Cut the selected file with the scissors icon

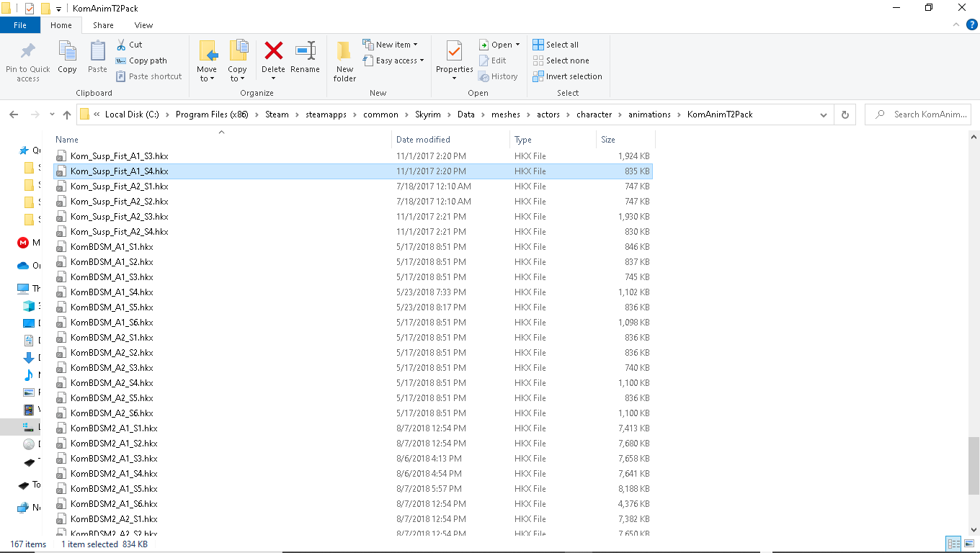pos(130,45)
